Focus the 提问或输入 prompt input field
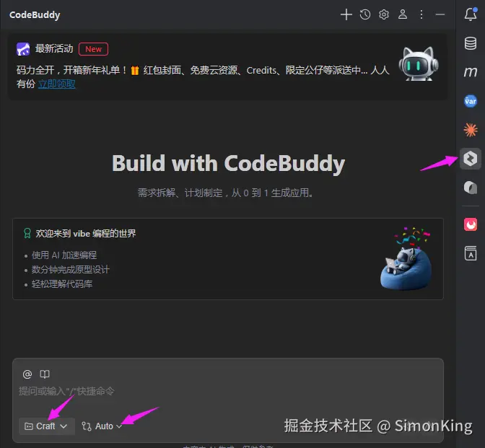 click(228, 391)
